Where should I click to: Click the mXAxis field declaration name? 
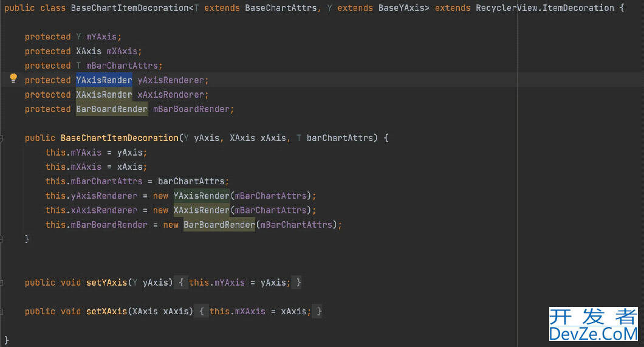click(x=122, y=51)
